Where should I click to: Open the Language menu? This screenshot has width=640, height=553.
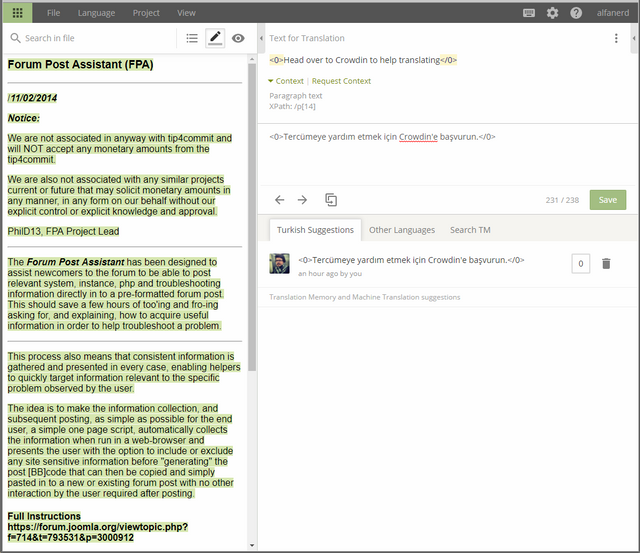tap(96, 13)
